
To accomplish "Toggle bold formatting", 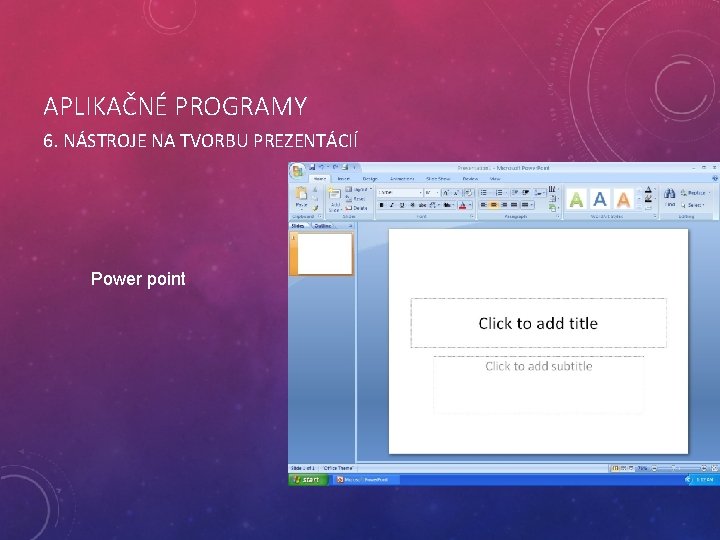I will coord(382,205).
